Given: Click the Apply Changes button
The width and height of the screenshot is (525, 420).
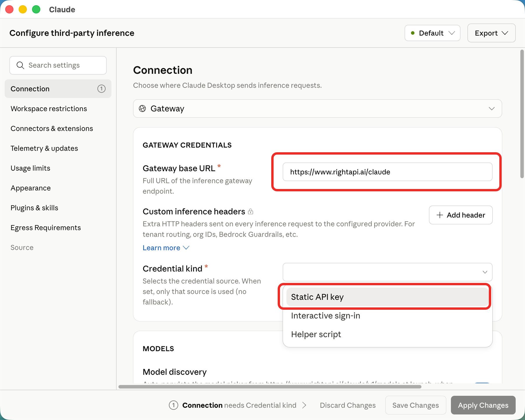Looking at the screenshot, I should click(483, 405).
